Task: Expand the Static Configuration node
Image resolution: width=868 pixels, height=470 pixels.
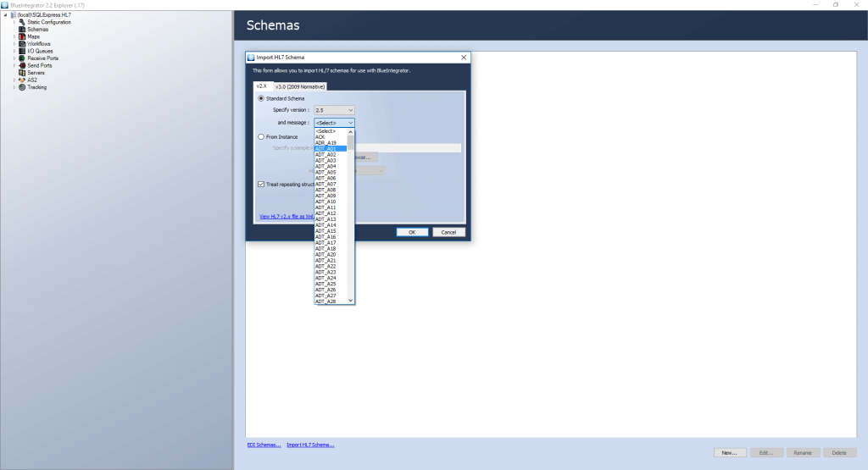Action: 14,22
